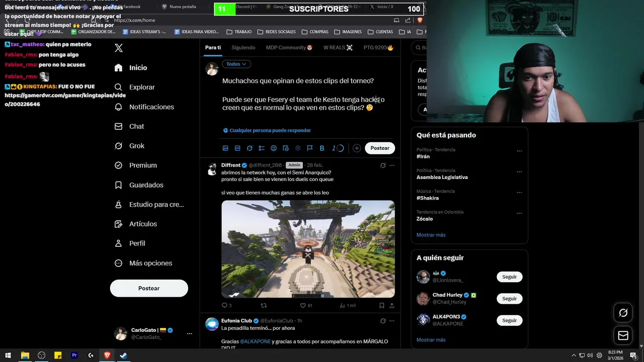This screenshot has height=362, width=644.
Task: Click the flag icon in composer
Action: click(x=310, y=148)
